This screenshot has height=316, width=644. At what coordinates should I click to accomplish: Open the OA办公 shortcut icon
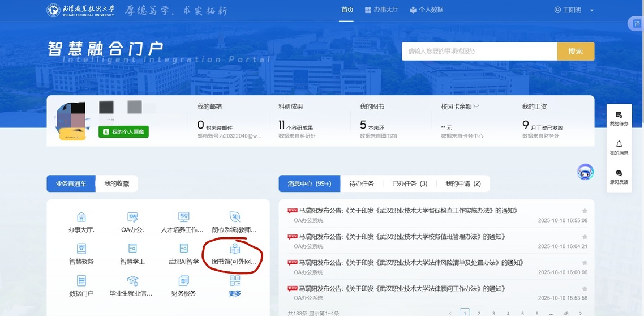tap(132, 217)
